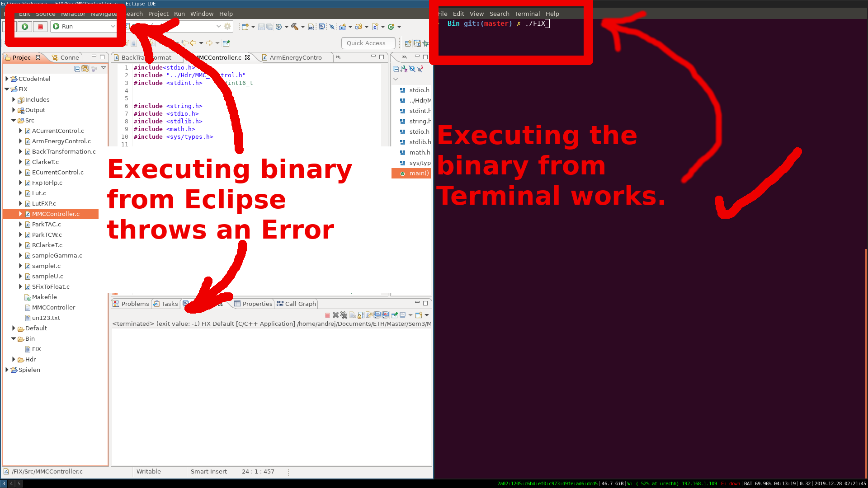Open the Tasks tab
The image size is (868, 488).
coord(165,304)
